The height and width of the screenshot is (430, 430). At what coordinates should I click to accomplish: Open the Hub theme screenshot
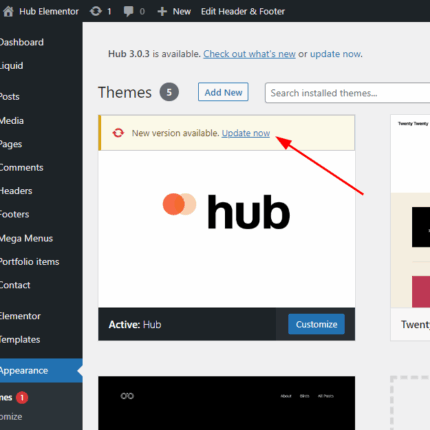click(227, 229)
